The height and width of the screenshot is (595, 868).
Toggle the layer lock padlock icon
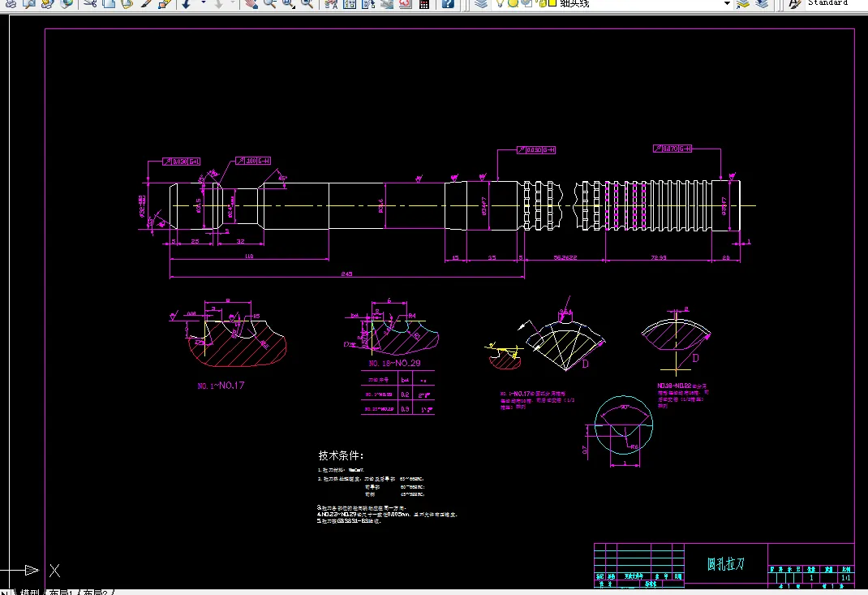(540, 3)
